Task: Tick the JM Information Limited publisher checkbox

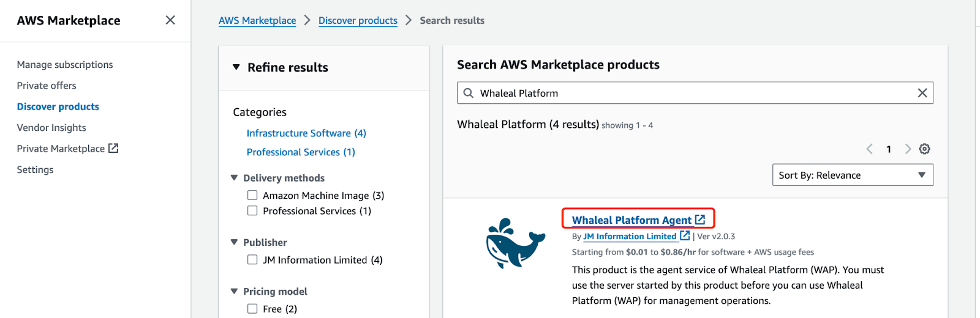Action: click(252, 259)
